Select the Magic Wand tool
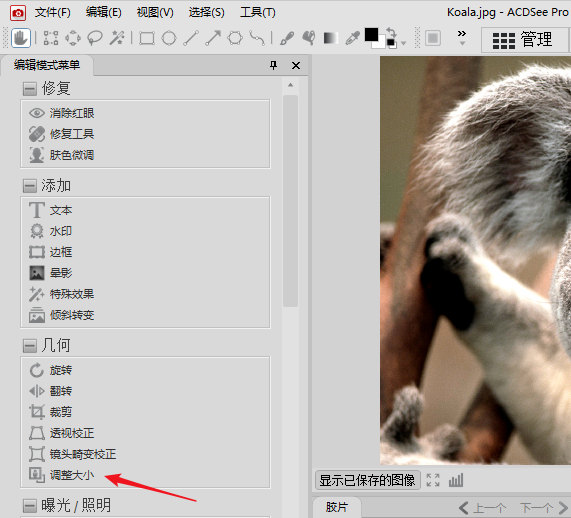Viewport: 571px width, 518px height. [117, 38]
